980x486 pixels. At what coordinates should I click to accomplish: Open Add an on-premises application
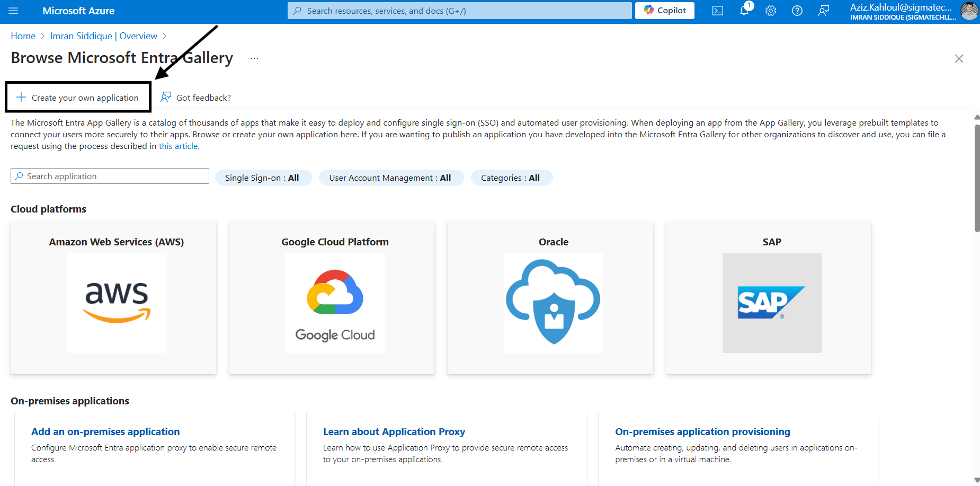pos(105,431)
